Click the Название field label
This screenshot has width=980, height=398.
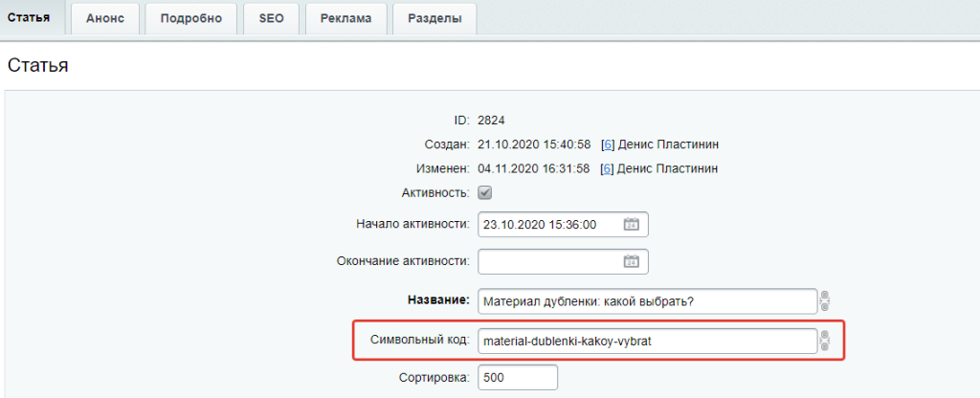pos(438,300)
